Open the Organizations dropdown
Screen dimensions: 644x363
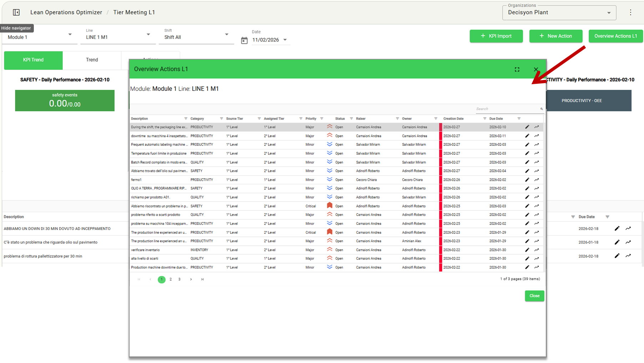tap(559, 13)
